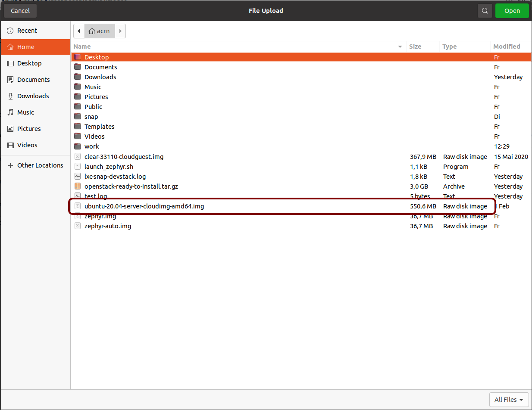This screenshot has height=410, width=532.
Task: Click the folder icon of the Desktop row
Action: pyautogui.click(x=78, y=57)
